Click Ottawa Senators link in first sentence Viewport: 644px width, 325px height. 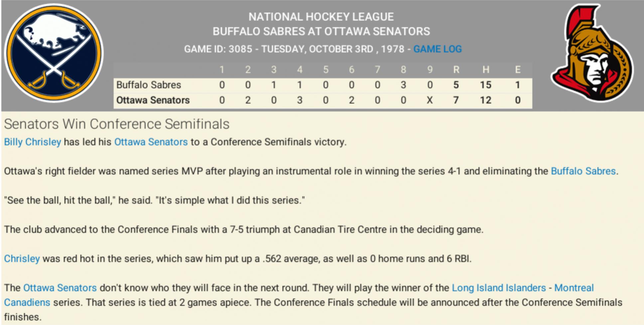coord(151,142)
